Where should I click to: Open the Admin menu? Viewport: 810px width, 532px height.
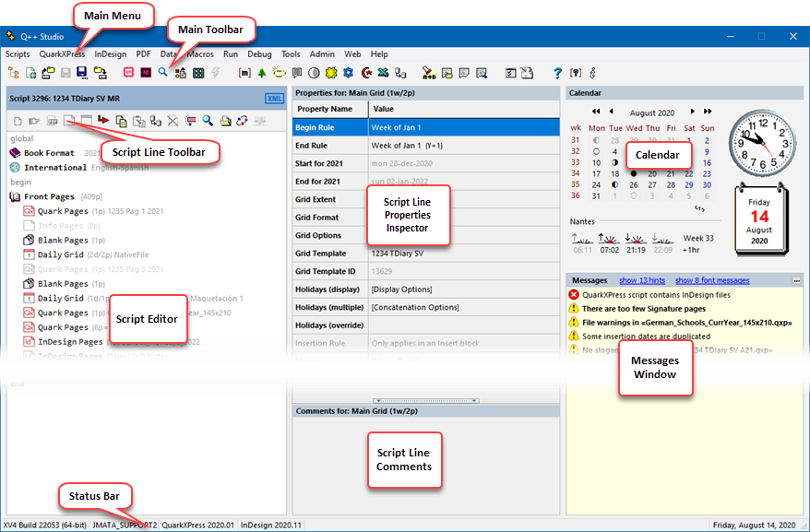322,53
